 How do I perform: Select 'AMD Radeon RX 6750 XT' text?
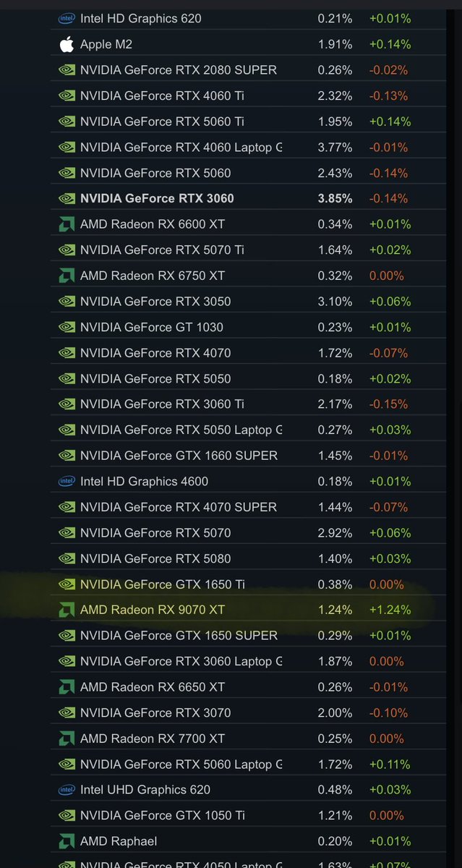[153, 276]
